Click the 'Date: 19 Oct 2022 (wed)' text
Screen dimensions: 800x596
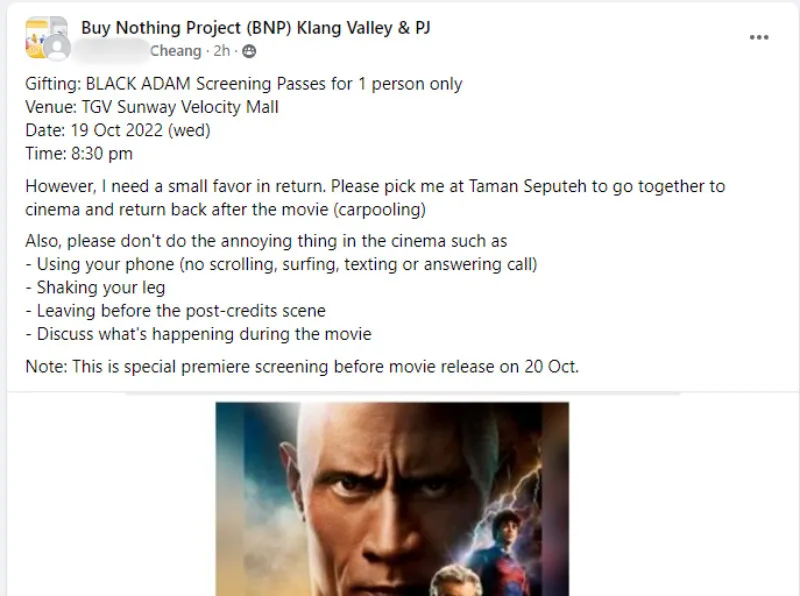point(118,130)
